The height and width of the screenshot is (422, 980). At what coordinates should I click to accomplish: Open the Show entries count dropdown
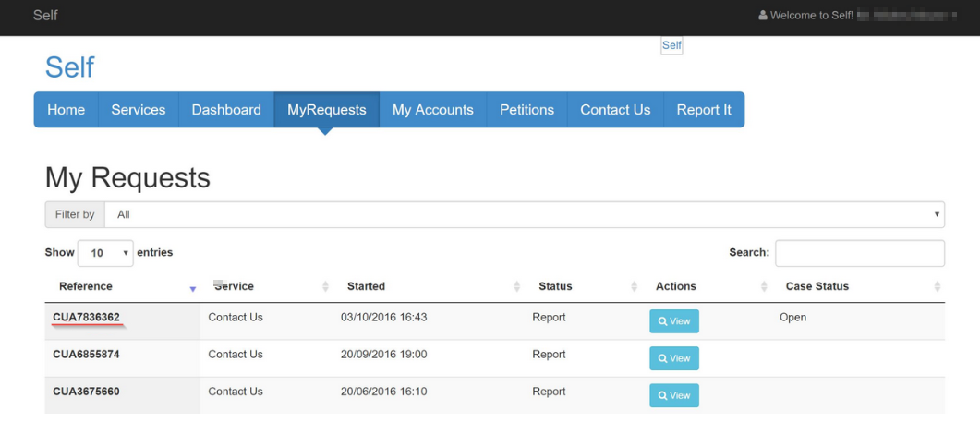[x=105, y=253]
